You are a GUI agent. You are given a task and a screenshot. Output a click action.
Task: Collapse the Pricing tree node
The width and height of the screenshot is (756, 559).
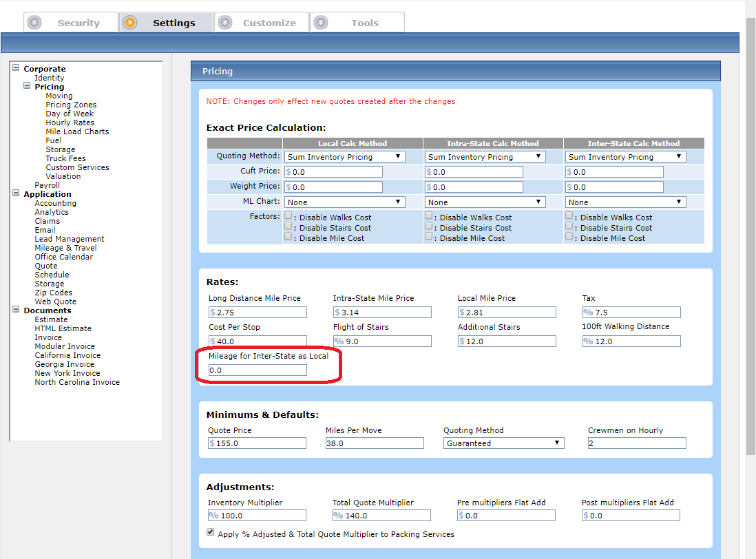click(x=27, y=86)
